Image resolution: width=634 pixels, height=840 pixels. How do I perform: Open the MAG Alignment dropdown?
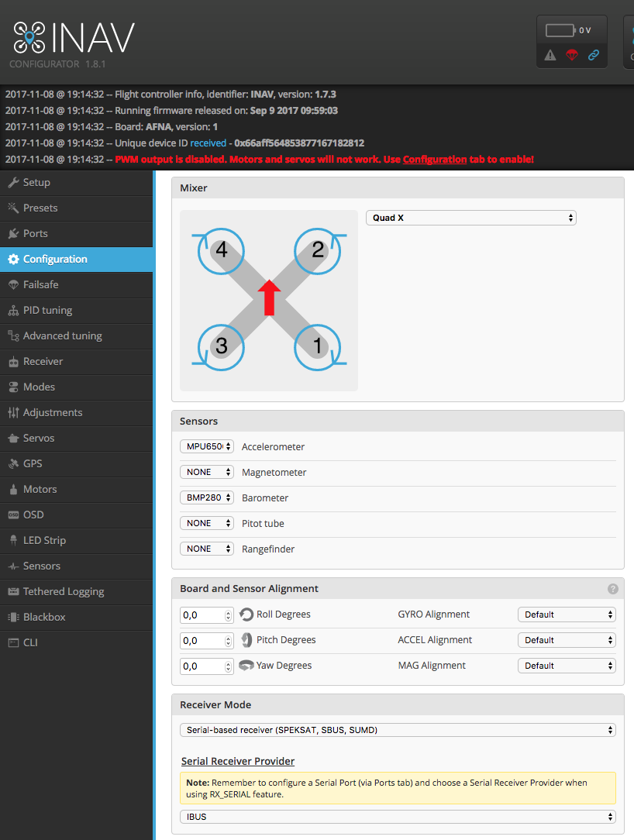pos(567,666)
